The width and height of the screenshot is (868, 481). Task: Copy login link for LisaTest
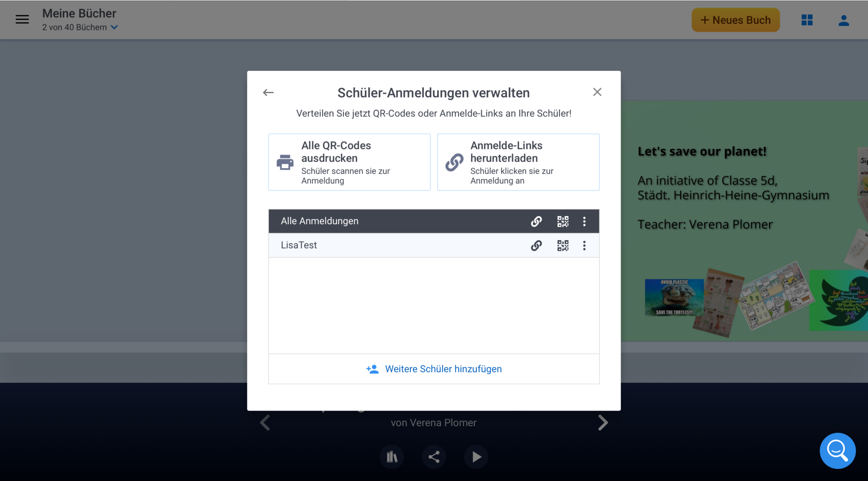[536, 245]
